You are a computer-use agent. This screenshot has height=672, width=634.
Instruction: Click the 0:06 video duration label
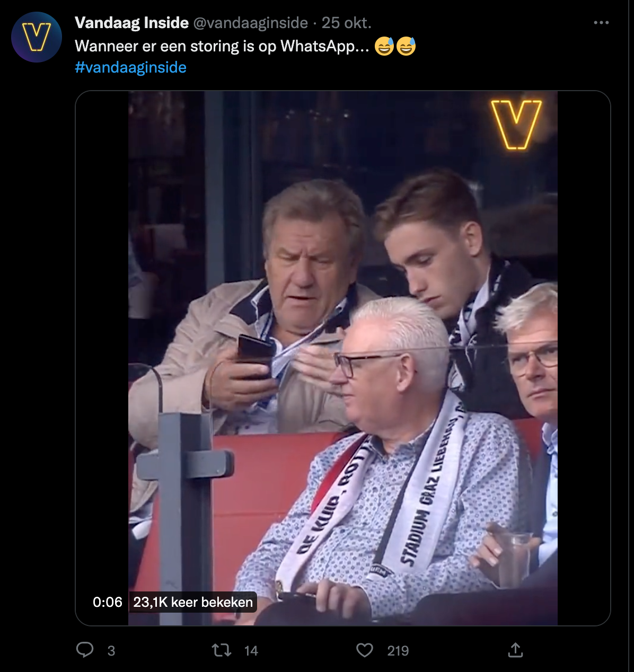[108, 602]
